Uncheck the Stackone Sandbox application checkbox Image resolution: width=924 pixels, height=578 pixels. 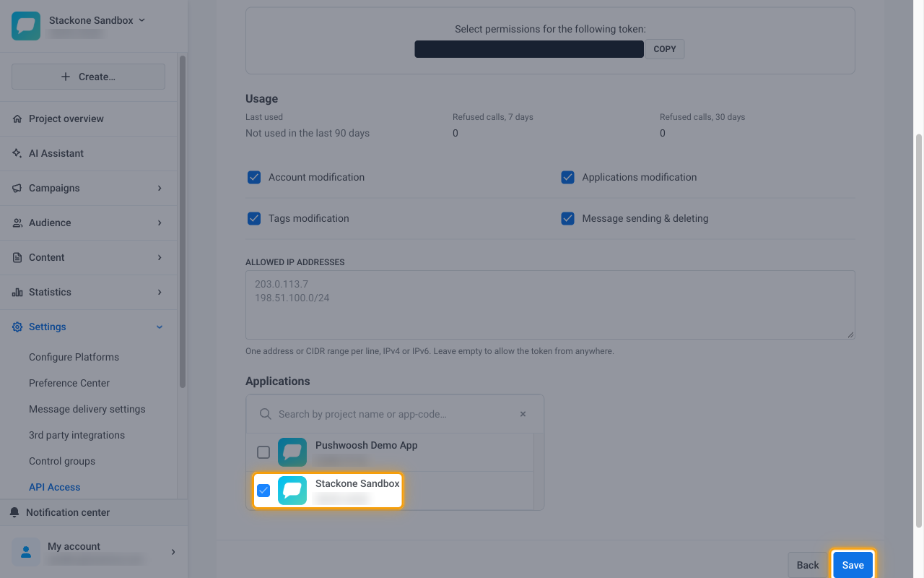pos(263,491)
